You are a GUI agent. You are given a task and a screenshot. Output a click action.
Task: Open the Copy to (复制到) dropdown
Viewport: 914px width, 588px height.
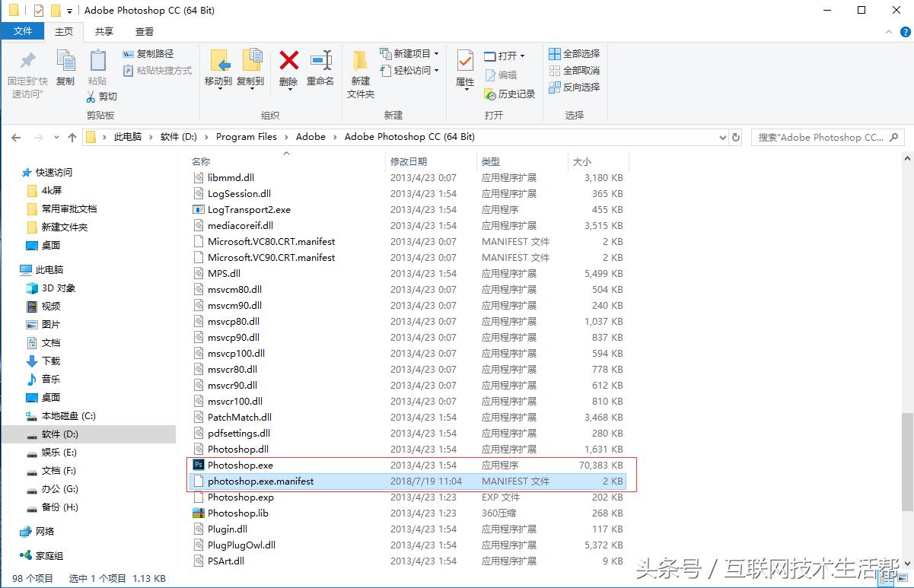(250, 88)
